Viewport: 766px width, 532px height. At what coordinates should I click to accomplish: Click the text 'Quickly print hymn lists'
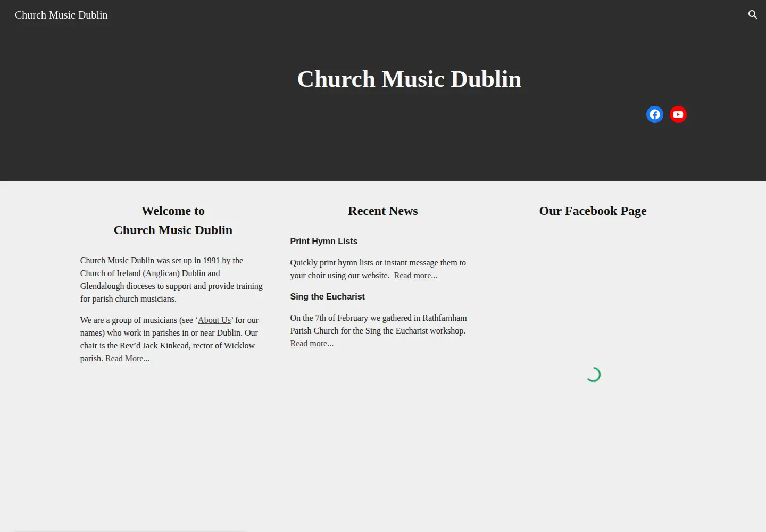332,263
